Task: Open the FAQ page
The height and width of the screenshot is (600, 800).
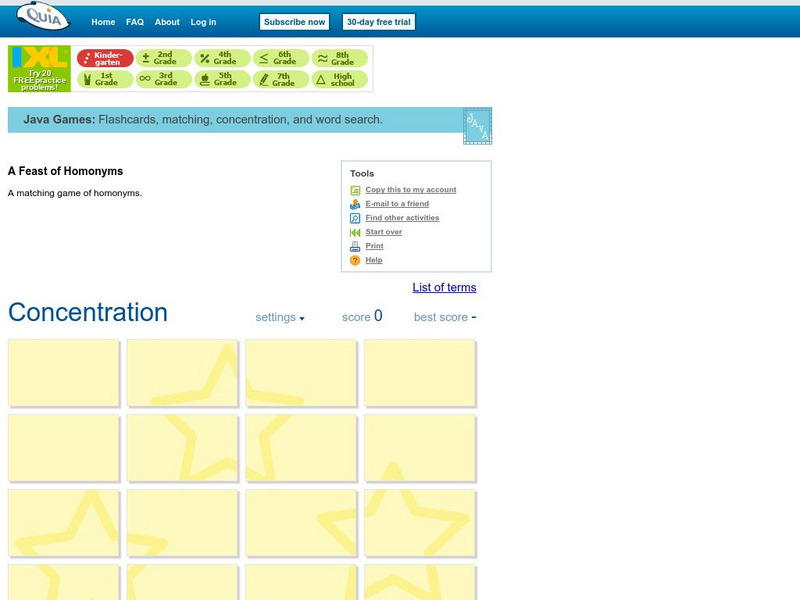Action: pos(135,22)
